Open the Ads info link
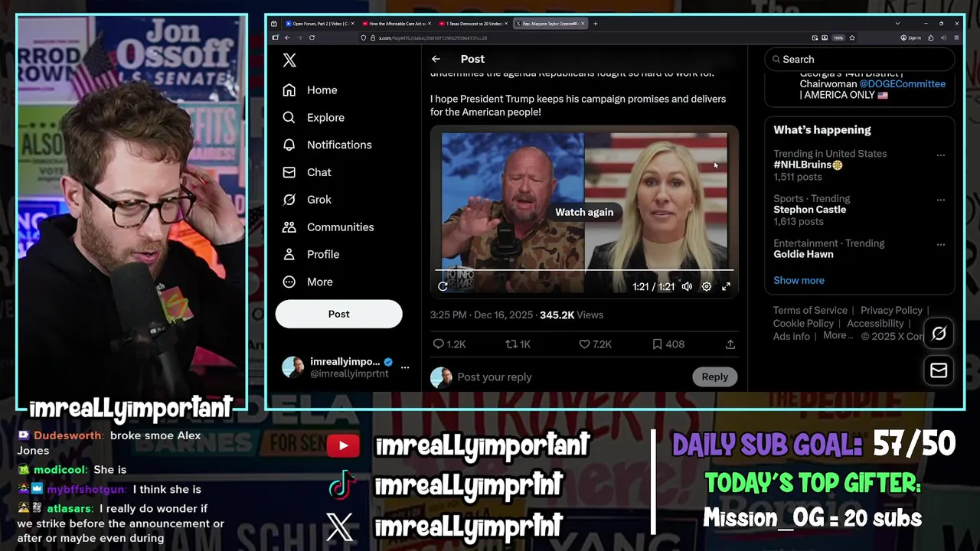Image resolution: width=980 pixels, height=551 pixels. coord(791,337)
